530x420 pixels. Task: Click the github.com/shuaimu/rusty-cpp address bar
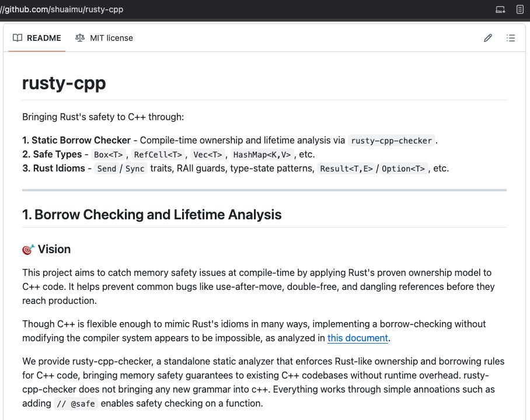[64, 10]
